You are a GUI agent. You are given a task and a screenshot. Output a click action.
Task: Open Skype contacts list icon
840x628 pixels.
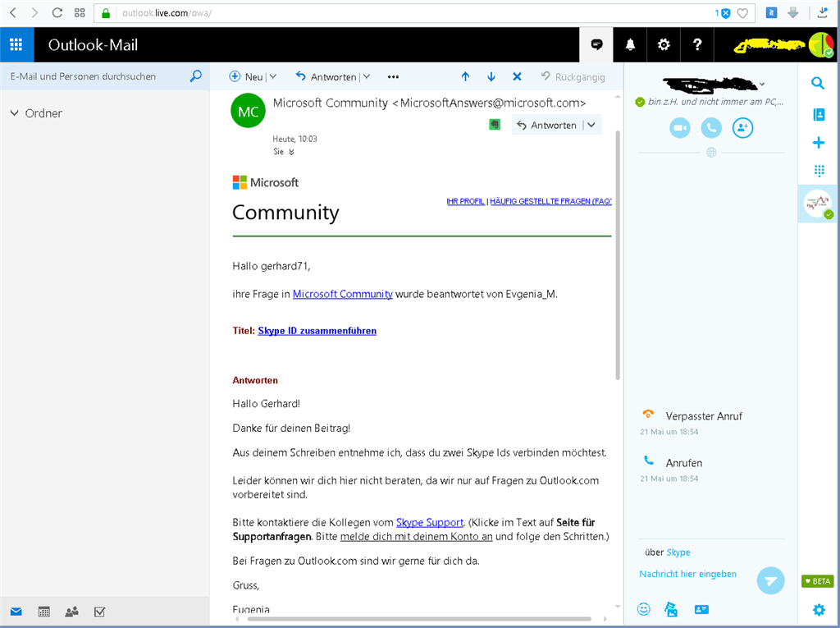[x=819, y=114]
